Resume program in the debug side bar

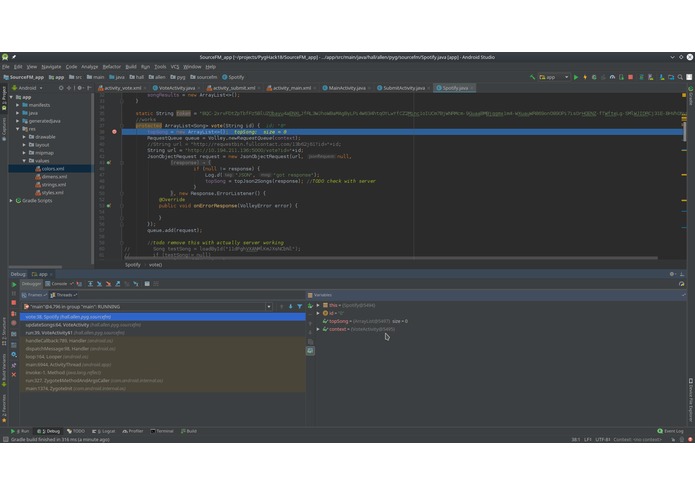tap(14, 284)
